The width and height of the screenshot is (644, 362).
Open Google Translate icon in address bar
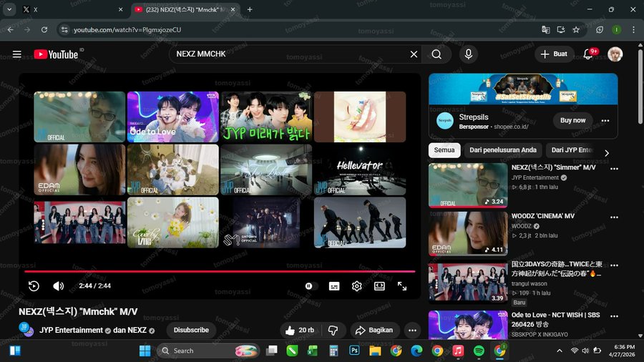545,29
